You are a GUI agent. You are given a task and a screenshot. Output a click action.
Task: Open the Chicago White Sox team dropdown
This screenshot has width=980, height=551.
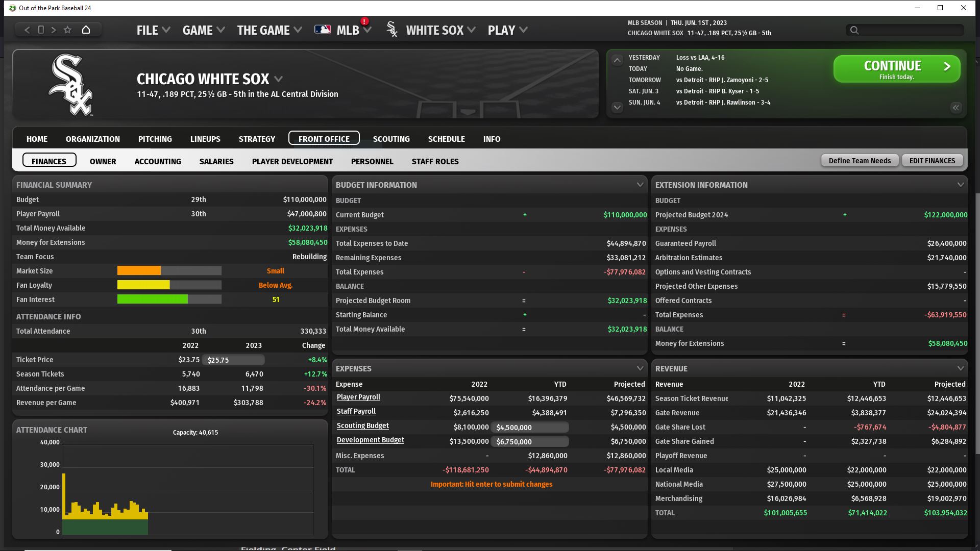coord(278,79)
